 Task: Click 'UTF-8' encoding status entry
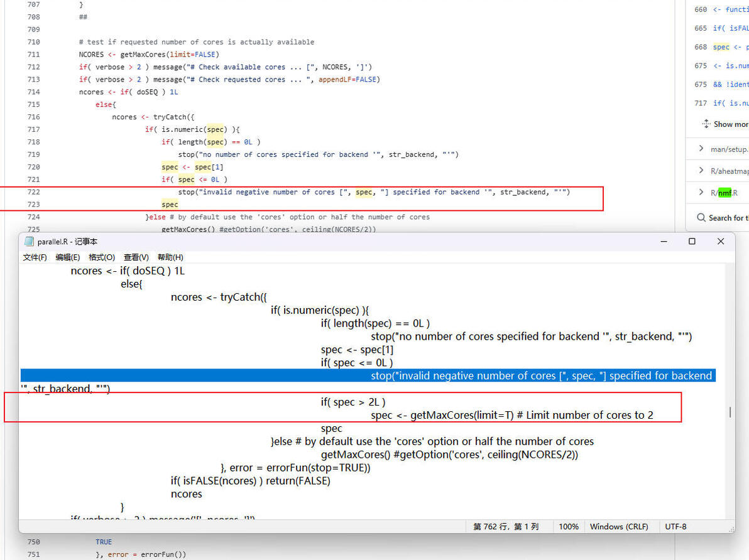pos(676,527)
